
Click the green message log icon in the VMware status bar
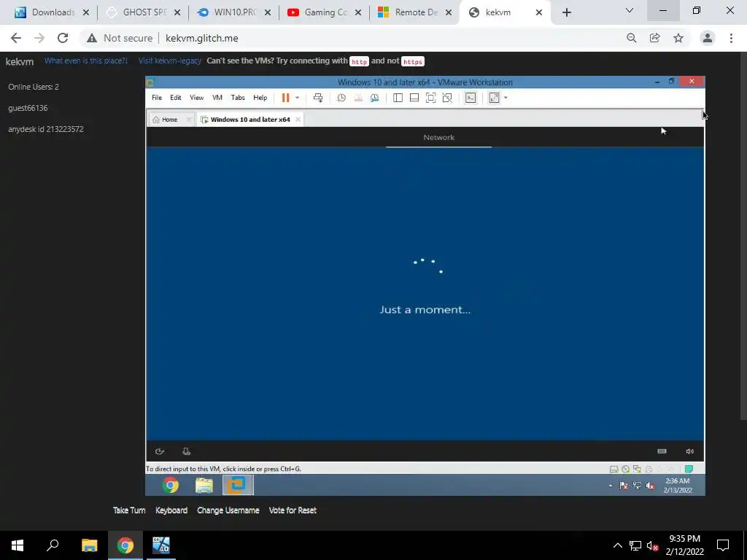(689, 470)
